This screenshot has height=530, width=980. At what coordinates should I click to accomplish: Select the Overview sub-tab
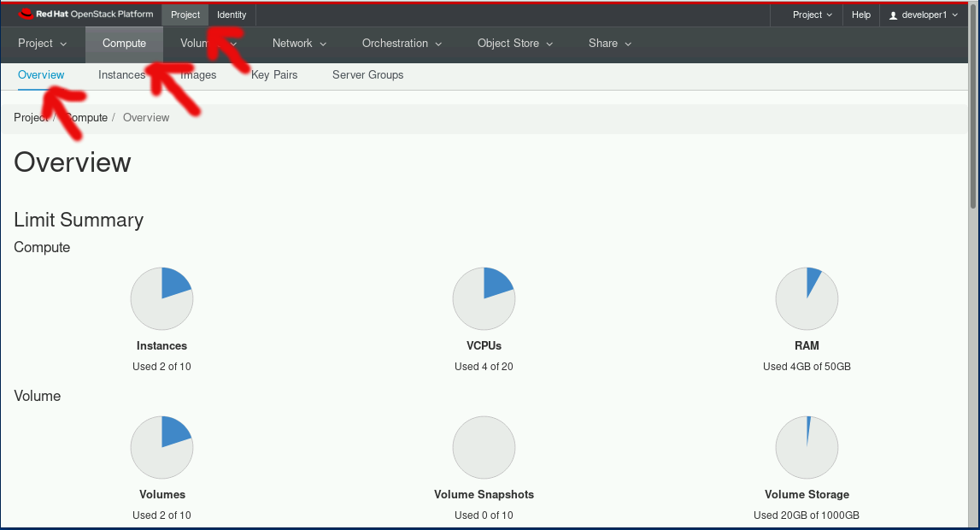point(41,75)
